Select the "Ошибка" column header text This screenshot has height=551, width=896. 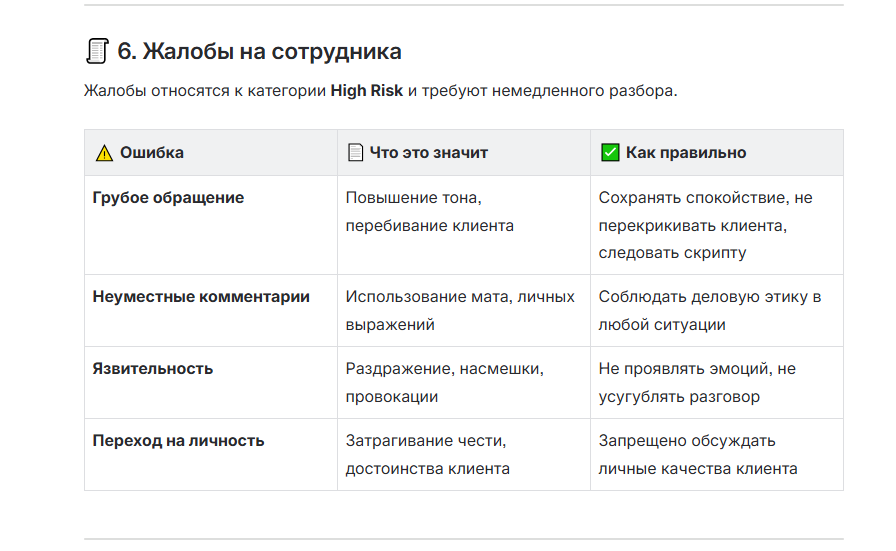pyautogui.click(x=152, y=153)
